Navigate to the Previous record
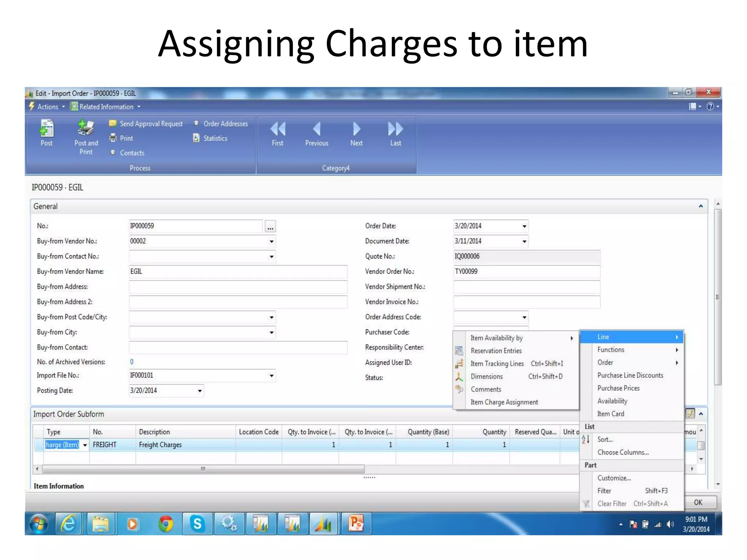747x560 pixels. tap(317, 129)
